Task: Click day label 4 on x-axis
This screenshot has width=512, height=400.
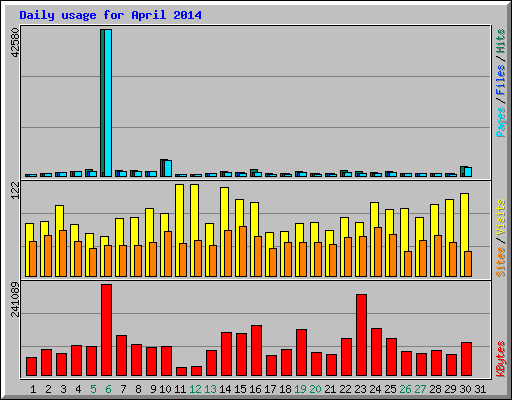Action: click(78, 389)
